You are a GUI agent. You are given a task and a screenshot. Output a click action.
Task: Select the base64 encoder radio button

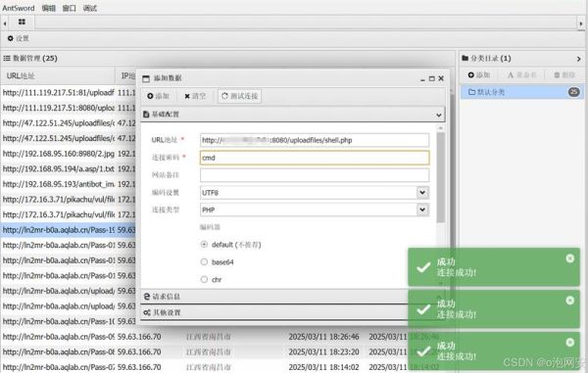[x=204, y=261]
